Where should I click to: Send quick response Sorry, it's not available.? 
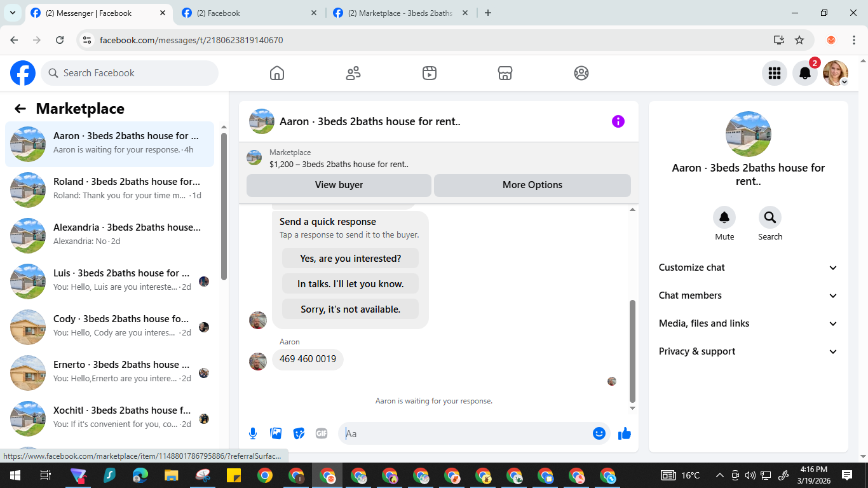coord(350,309)
